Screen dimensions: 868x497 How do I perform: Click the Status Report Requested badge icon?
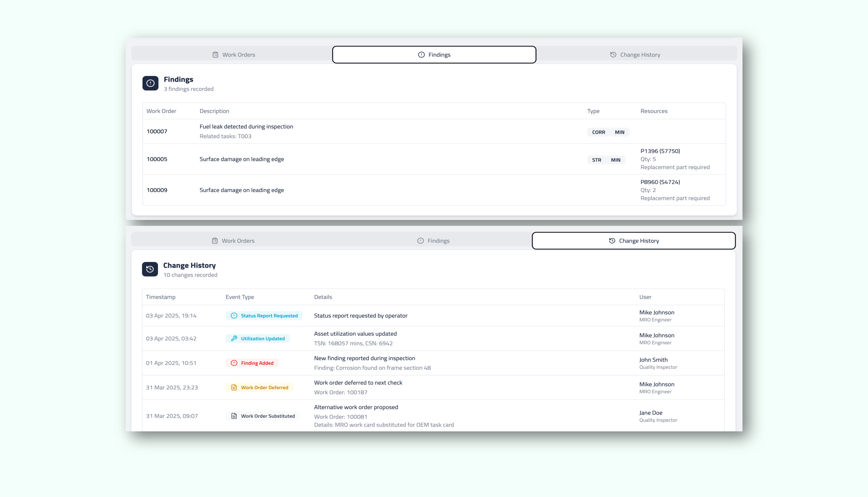(x=234, y=316)
